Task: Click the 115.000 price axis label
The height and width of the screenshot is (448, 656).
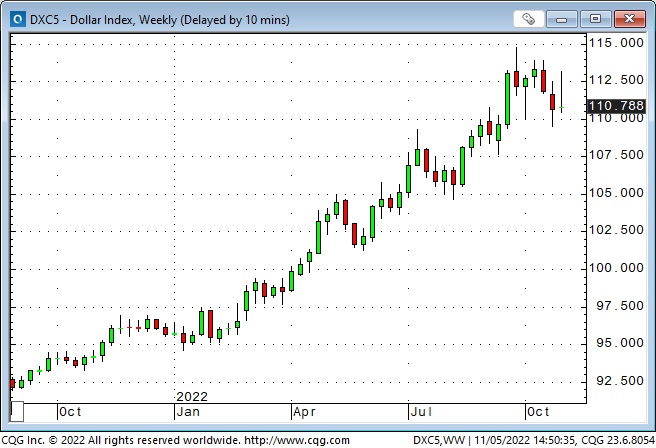Action: point(616,43)
